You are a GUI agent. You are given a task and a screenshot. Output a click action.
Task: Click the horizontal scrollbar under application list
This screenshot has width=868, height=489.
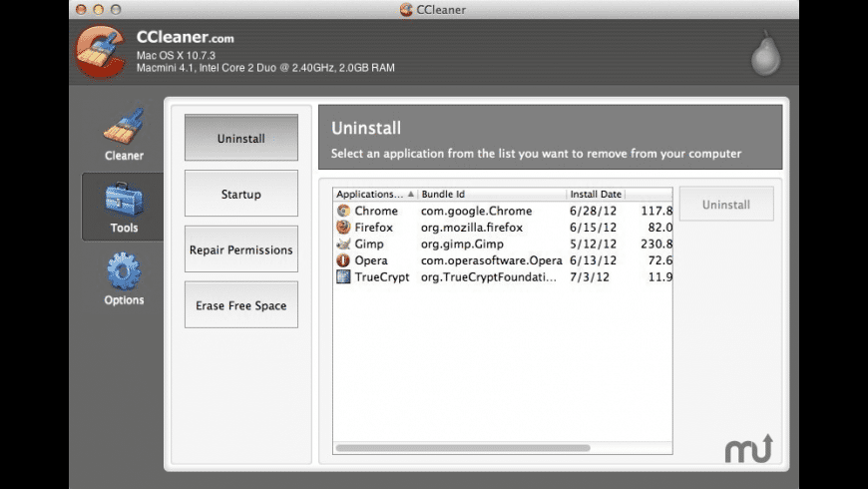coord(463,447)
